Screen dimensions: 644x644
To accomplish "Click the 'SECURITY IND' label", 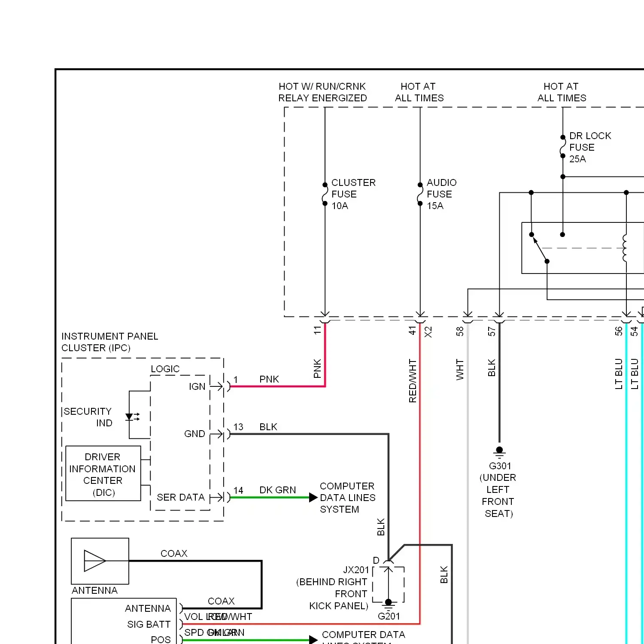I will (x=88, y=417).
